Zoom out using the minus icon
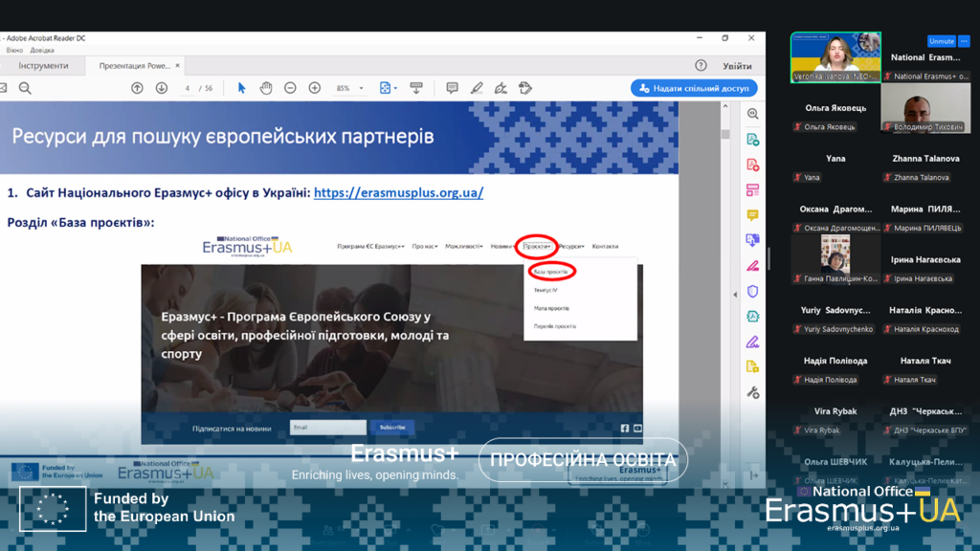The height and width of the screenshot is (551, 980). coord(290,88)
